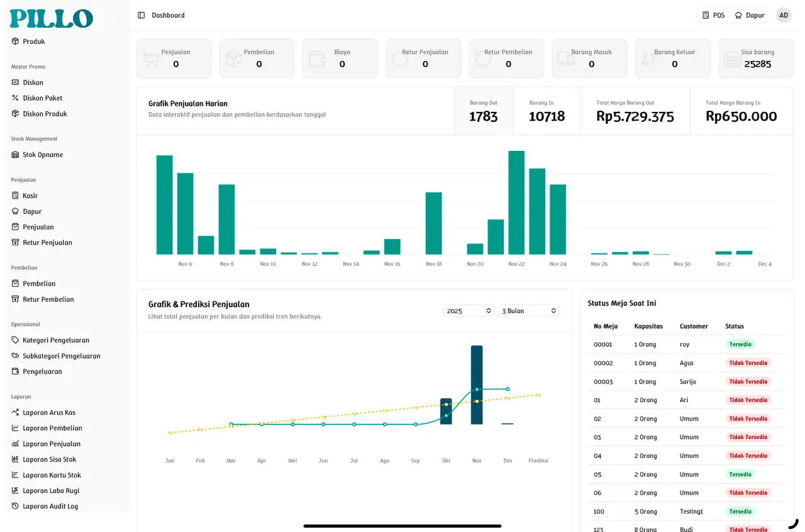Click the Kategori Pengeluaran tag icon

(16, 340)
